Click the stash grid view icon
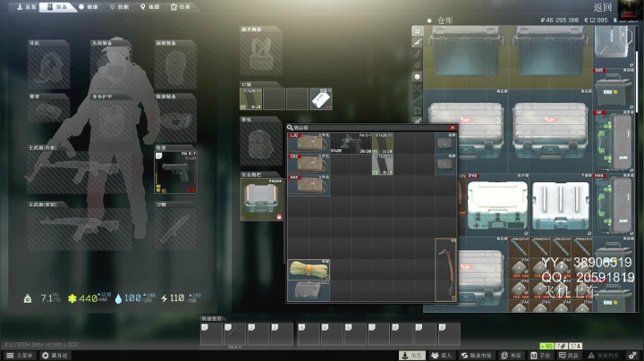644x361 pixels. coord(418,31)
